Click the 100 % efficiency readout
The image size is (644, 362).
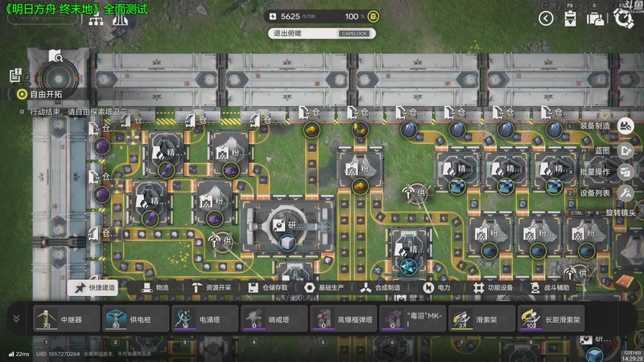pyautogui.click(x=354, y=16)
